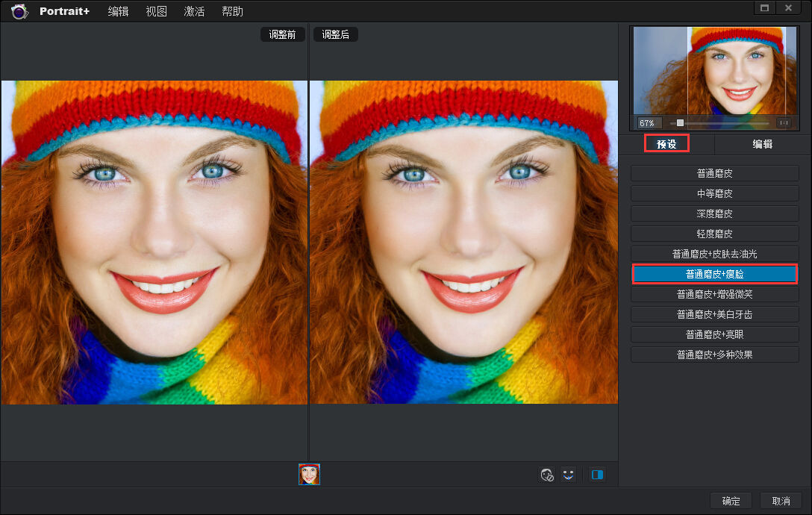Apply the 普通磨皮+增强微笑 preset

(715, 294)
